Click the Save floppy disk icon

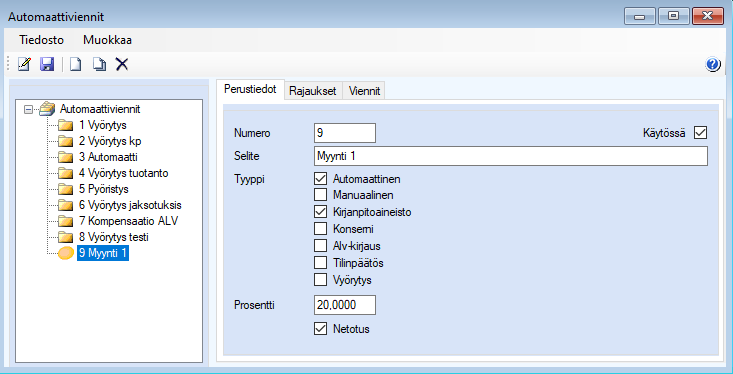pos(47,64)
